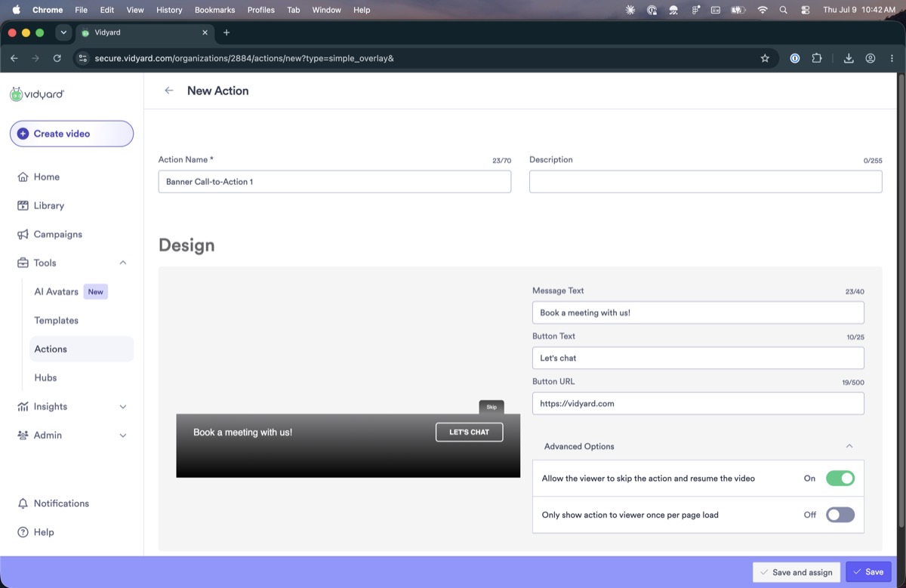Click the Save button
Image resolution: width=906 pixels, height=588 pixels.
point(868,572)
